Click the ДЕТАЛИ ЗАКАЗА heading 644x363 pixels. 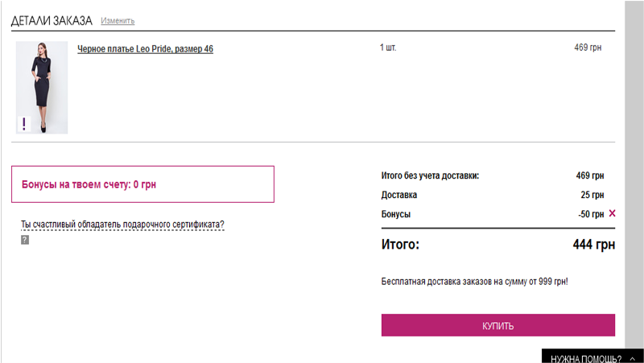[52, 20]
